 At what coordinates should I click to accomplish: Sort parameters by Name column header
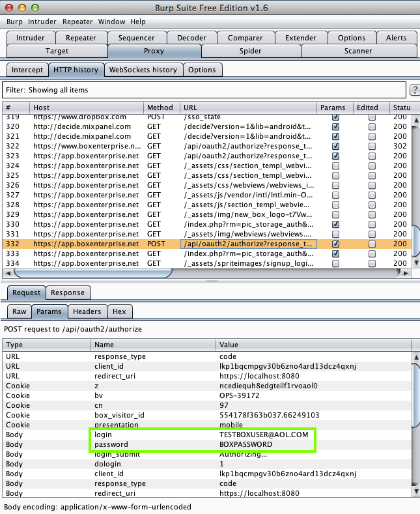153,345
